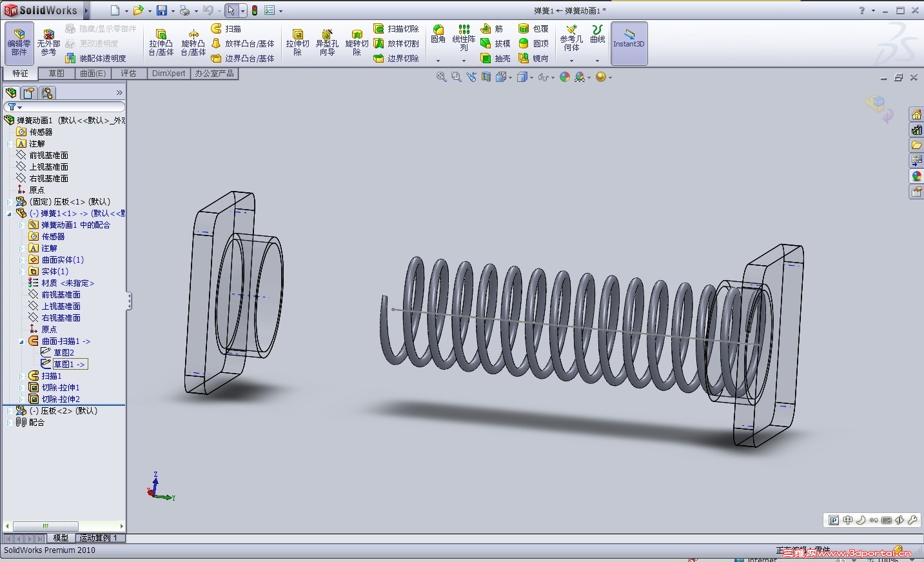Expand the (固定) 压板<1> component
This screenshot has width=924, height=562.
coord(9,202)
